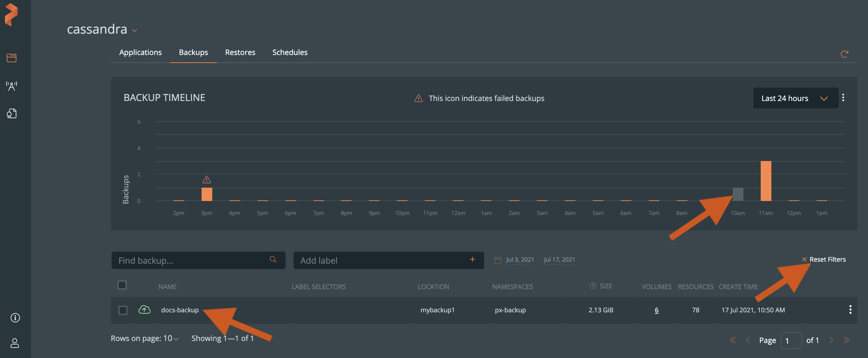Image resolution: width=868 pixels, height=358 pixels.
Task: Click the broadcast antenna sidebar icon
Action: click(x=11, y=86)
